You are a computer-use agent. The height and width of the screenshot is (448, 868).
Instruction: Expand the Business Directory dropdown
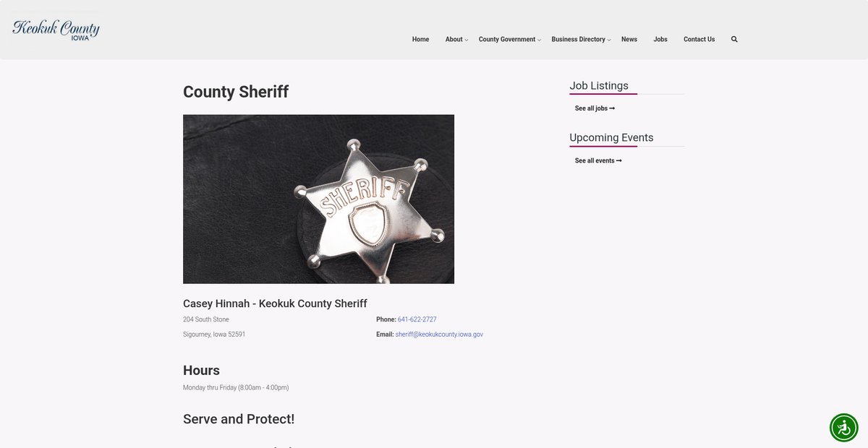580,39
